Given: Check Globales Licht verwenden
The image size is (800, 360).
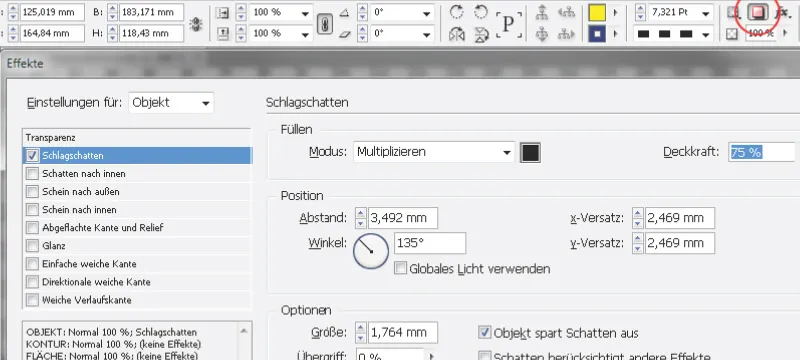Looking at the screenshot, I should coord(401,268).
